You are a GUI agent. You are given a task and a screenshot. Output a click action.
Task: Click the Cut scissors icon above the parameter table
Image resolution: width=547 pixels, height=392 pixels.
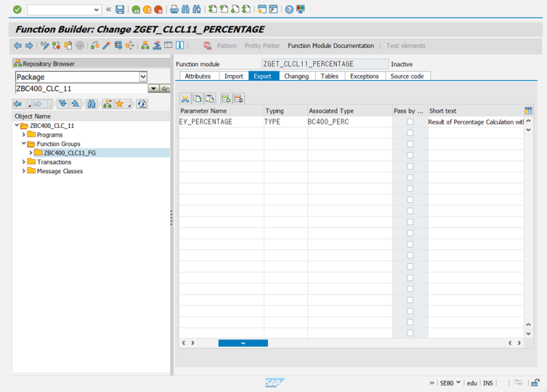coord(185,99)
